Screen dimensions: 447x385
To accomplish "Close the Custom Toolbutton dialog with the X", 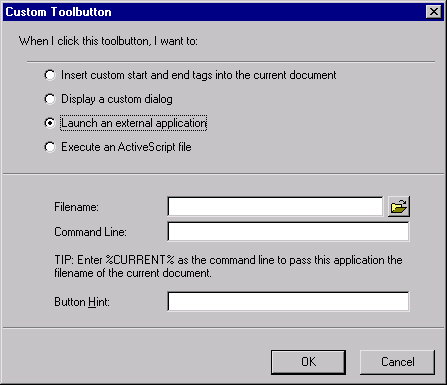I will [434, 12].
